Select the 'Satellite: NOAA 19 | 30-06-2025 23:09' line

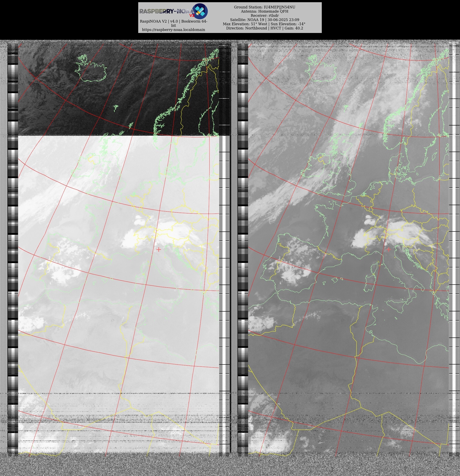tap(264, 20)
